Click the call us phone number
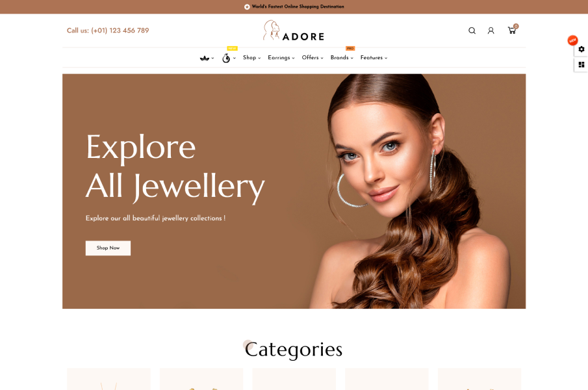The height and width of the screenshot is (390, 588). point(108,31)
